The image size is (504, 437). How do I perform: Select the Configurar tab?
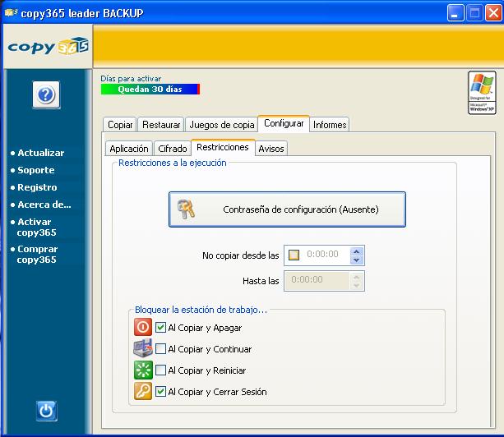pos(284,123)
